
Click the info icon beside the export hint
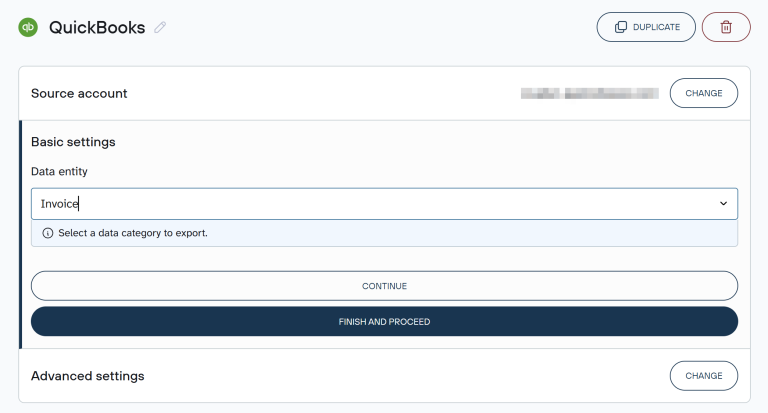click(x=48, y=233)
